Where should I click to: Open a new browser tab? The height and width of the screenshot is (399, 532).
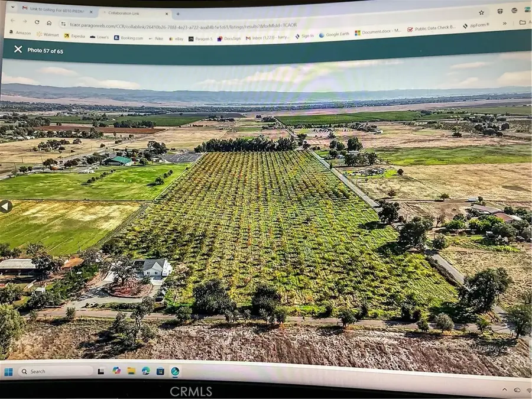[177, 12]
